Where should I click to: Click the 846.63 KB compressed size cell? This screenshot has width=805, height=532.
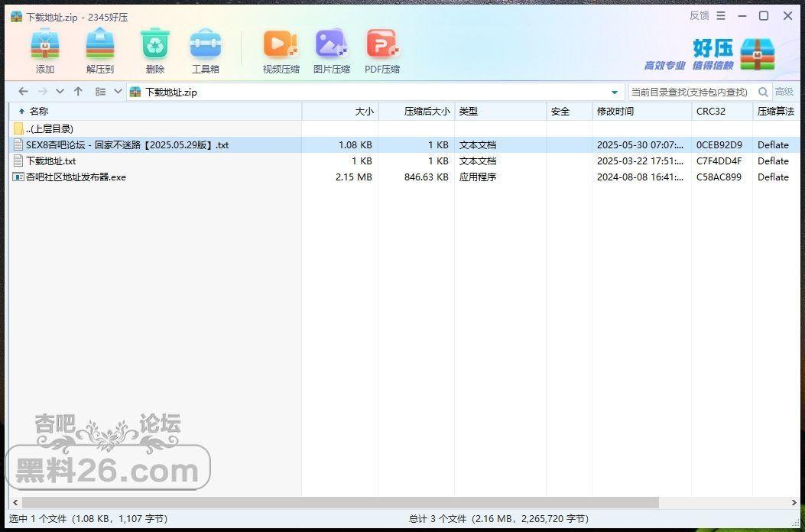pyautogui.click(x=426, y=177)
